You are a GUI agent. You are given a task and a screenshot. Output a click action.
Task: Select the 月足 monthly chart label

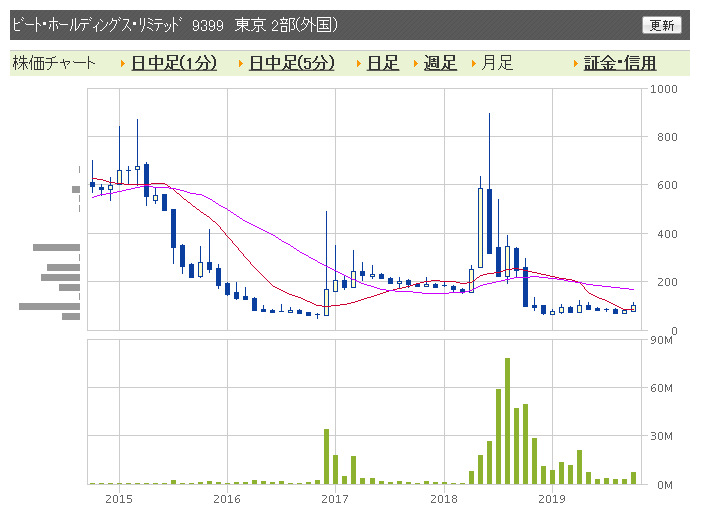click(497, 63)
